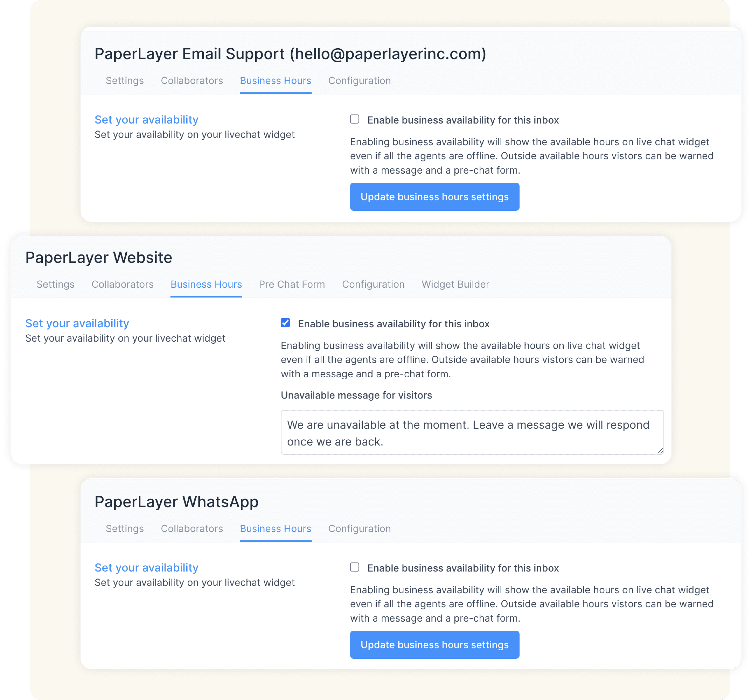Open Configuration tab in Email Support panel
Viewport: 752px width, 700px height.
pos(359,80)
